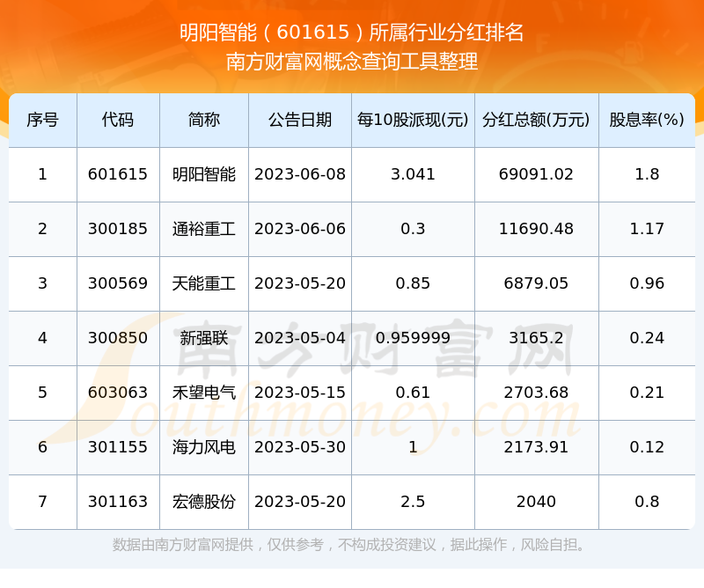Click the per-10-share value 3.041
This screenshot has height=588, width=704.
point(413,174)
